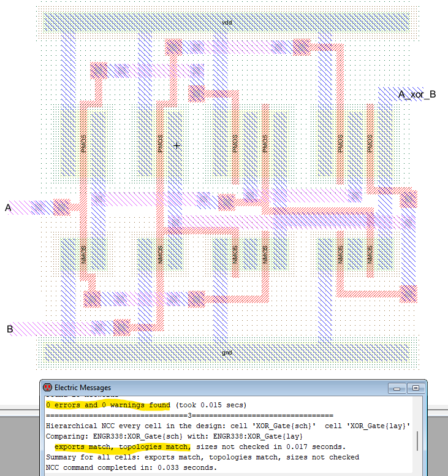
Task: Click the bottom-right contact of the layout
Action: (408, 294)
